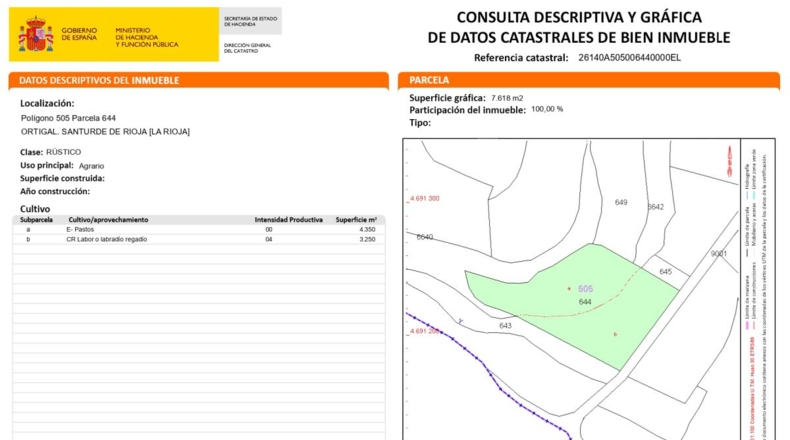Click the red subparcel 'a' marker beside map label 505

569,289
